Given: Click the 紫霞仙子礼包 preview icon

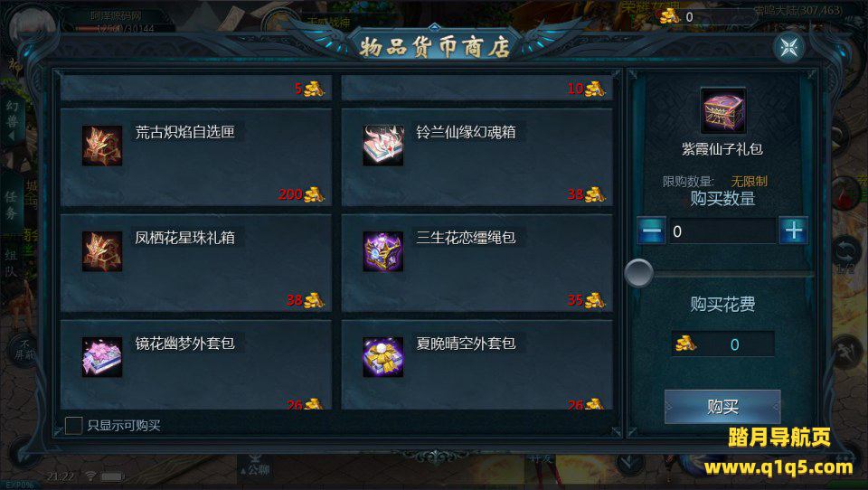Looking at the screenshot, I should 723,110.
